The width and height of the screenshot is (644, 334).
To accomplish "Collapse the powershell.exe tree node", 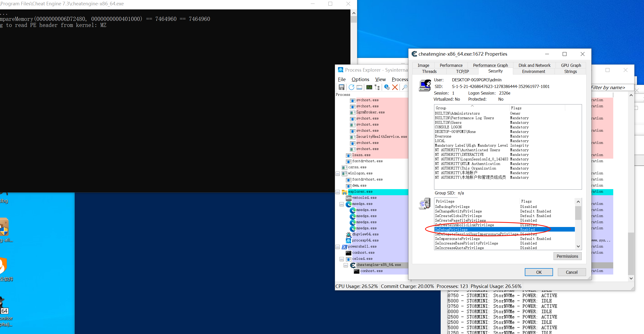I will (338, 247).
